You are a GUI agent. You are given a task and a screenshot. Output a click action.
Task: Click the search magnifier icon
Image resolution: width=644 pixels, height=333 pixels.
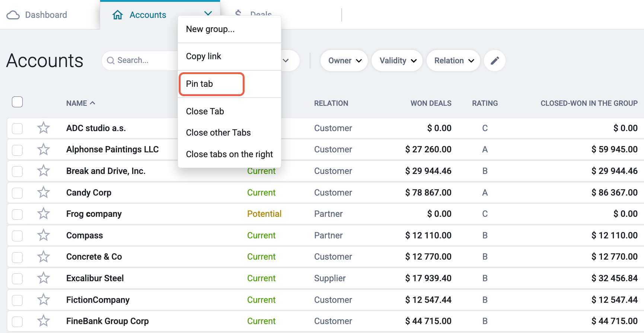(111, 60)
